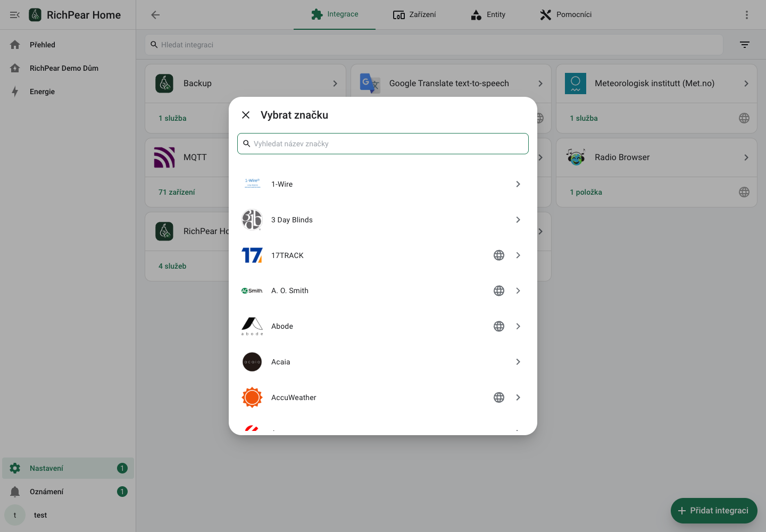The width and height of the screenshot is (766, 532).
Task: Switch to the Zařízení tab
Action: pyautogui.click(x=414, y=14)
